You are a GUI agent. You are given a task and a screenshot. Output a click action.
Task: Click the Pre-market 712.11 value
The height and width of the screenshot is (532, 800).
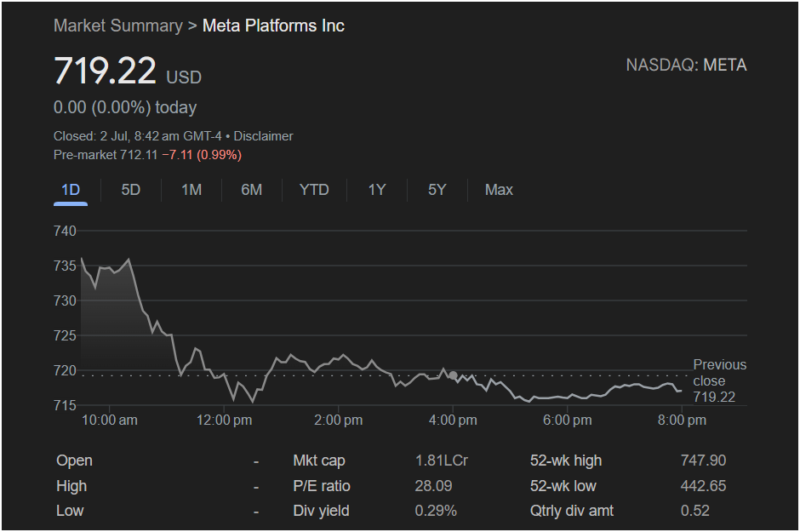tap(106, 155)
